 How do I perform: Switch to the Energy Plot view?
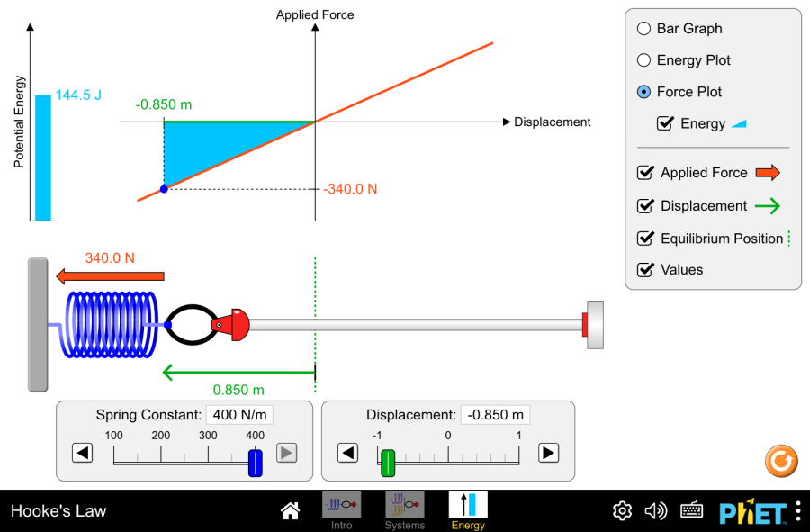(x=643, y=59)
